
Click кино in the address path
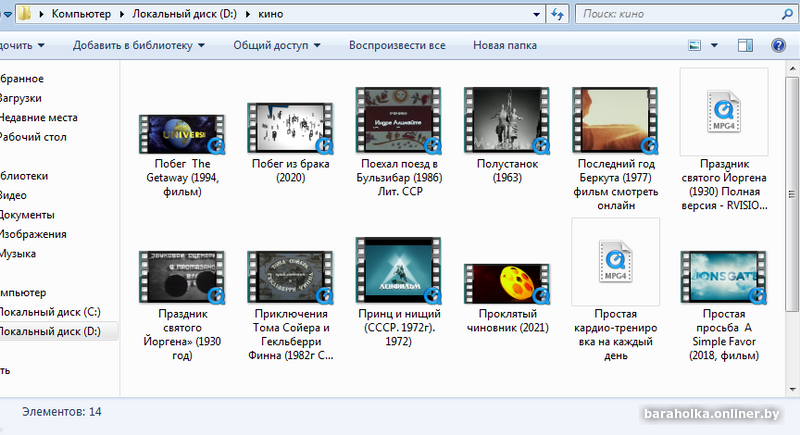(270, 14)
